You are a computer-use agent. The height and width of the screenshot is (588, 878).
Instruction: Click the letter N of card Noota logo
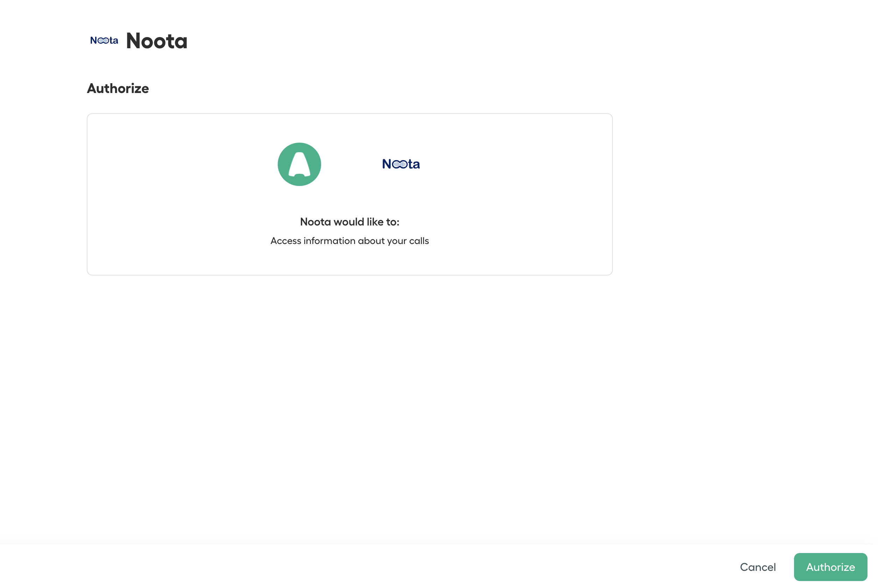click(x=387, y=164)
